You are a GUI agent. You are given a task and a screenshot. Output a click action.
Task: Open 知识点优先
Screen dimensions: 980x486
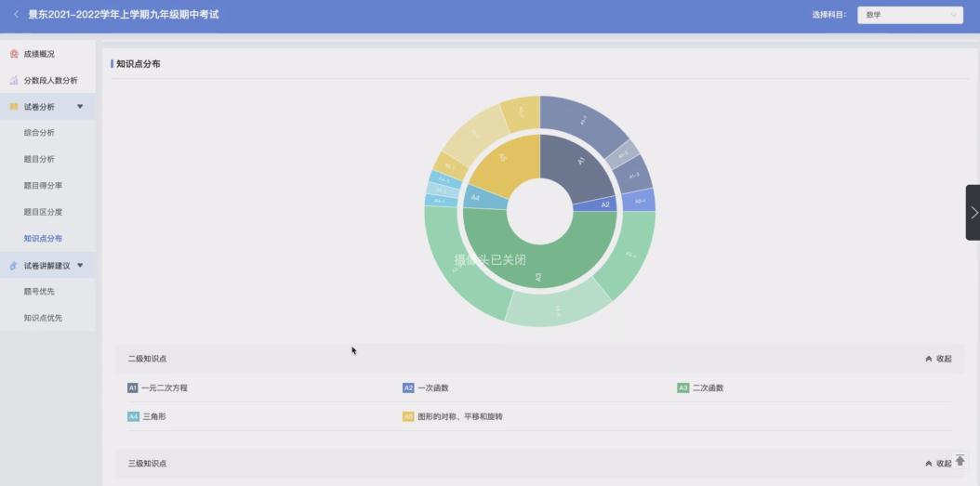coord(43,318)
